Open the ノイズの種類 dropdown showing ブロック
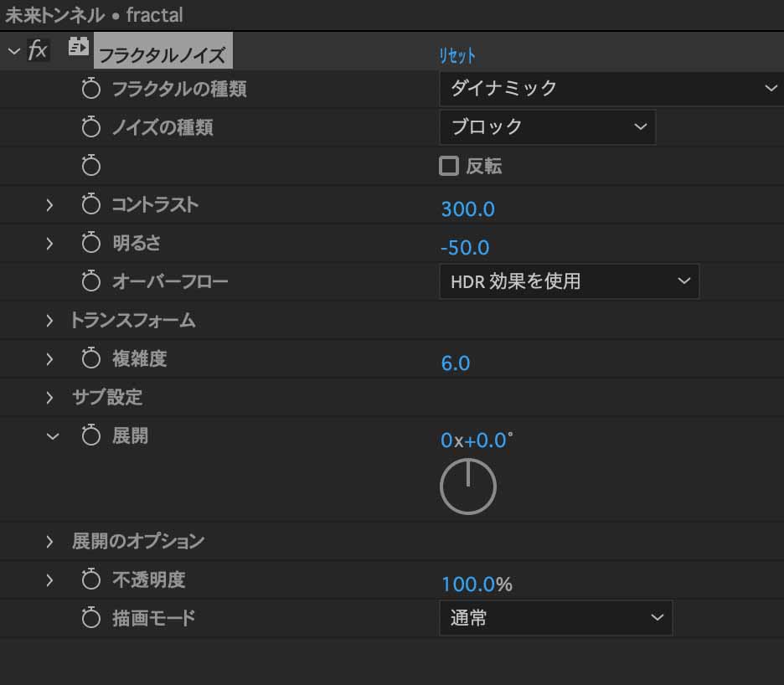This screenshot has height=685, width=784. (x=548, y=127)
